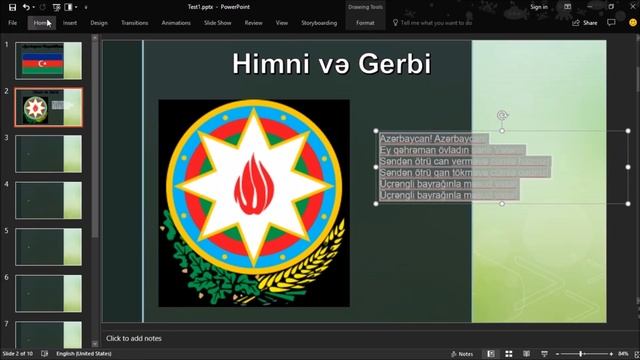Image resolution: width=640 pixels, height=360 pixels.
Task: Click the line starting Ey qəhrəman övladın
Action: pyautogui.click(x=452, y=150)
